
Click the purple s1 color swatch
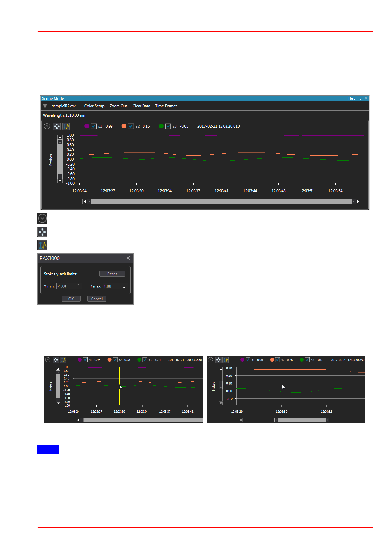point(87,126)
